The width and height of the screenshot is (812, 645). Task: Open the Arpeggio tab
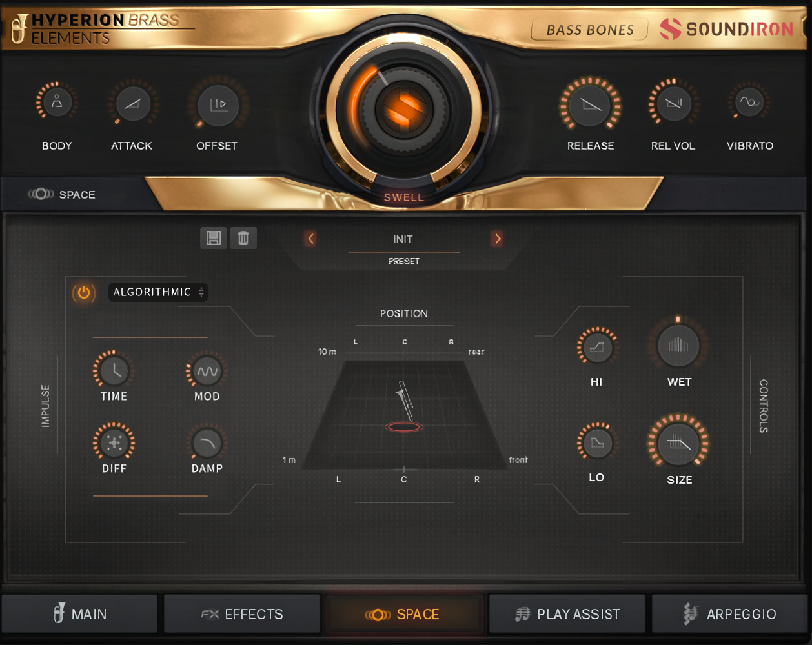[730, 613]
